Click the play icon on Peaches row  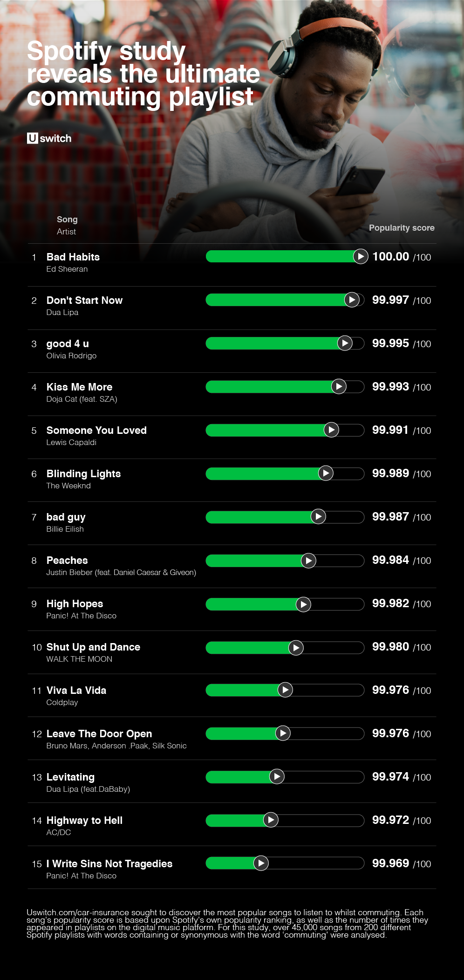tap(308, 560)
